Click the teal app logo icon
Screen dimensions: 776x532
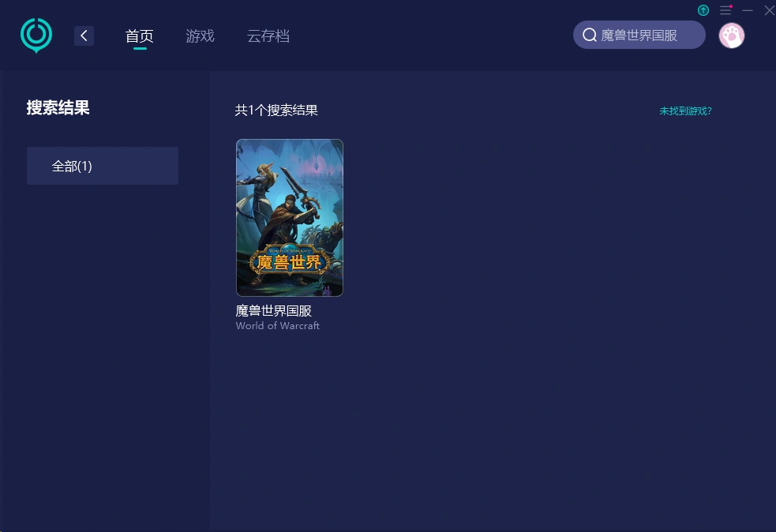(36, 36)
